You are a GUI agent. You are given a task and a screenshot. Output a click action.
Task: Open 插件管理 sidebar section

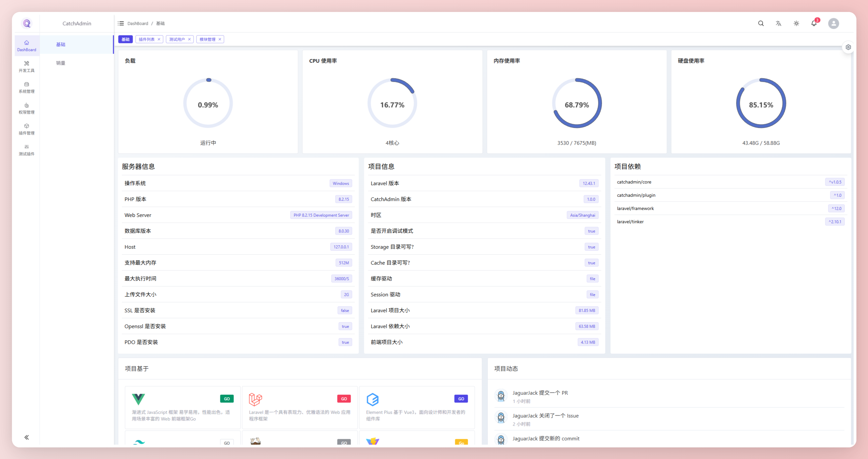coord(26,129)
